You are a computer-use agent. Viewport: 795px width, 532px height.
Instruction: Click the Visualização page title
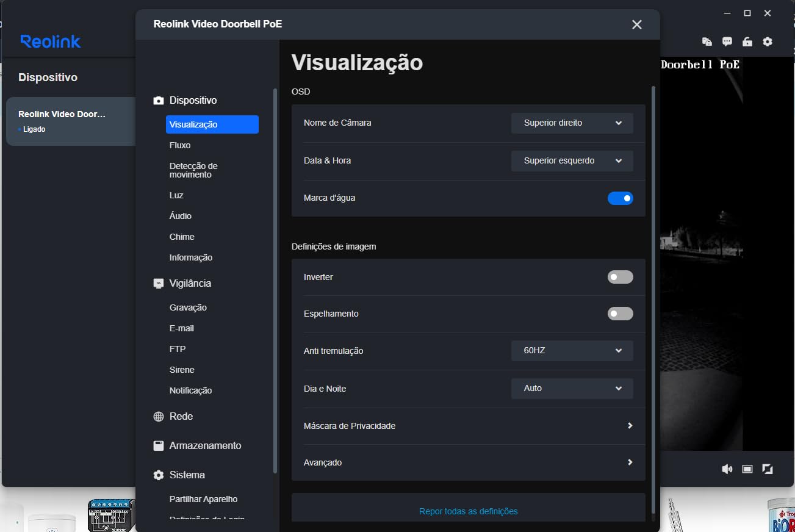click(x=357, y=63)
